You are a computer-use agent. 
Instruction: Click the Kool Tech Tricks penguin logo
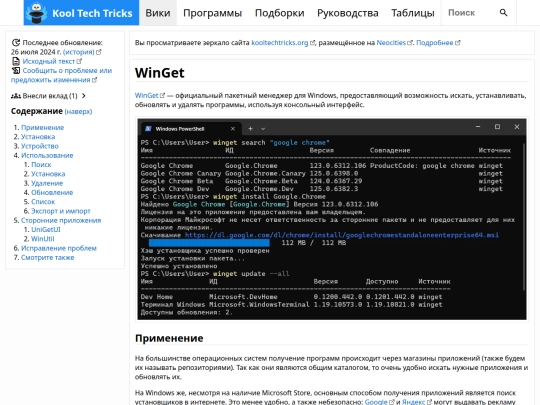click(x=37, y=13)
